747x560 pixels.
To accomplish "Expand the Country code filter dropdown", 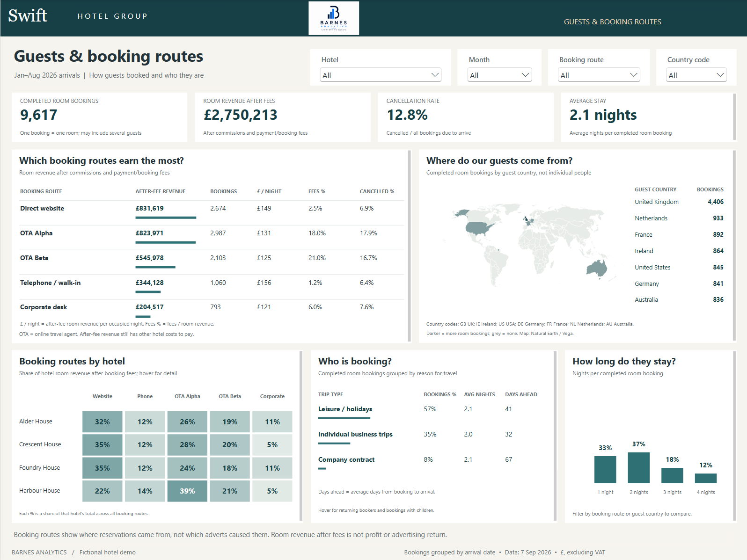I will (696, 75).
